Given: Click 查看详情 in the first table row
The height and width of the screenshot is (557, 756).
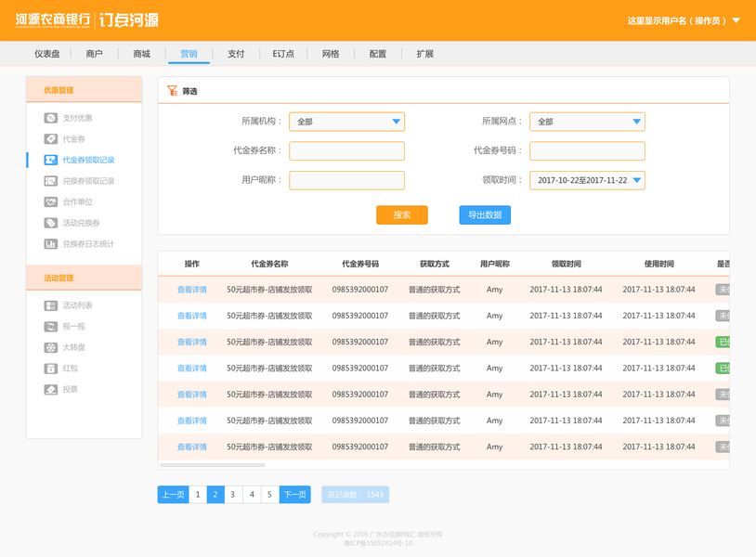Looking at the screenshot, I should [192, 290].
